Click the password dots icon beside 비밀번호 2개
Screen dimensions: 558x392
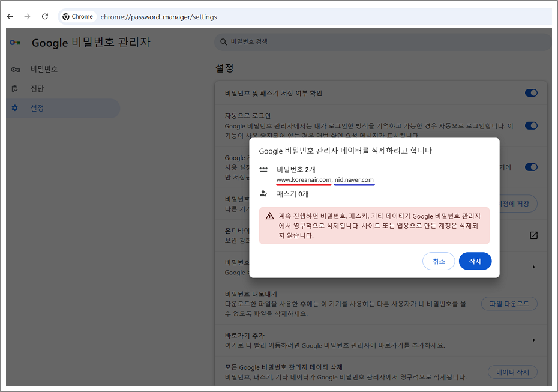coord(263,169)
